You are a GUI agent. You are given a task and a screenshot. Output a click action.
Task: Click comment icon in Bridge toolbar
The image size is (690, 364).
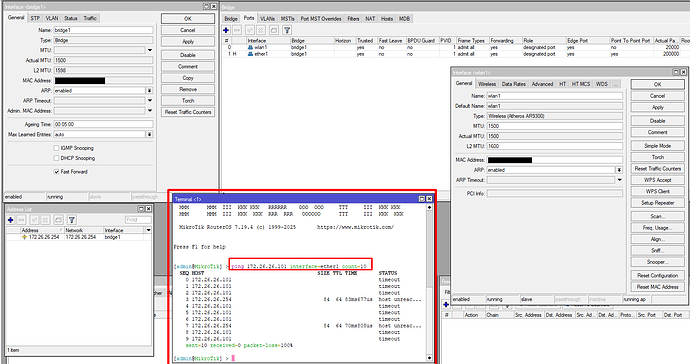pyautogui.click(x=274, y=30)
